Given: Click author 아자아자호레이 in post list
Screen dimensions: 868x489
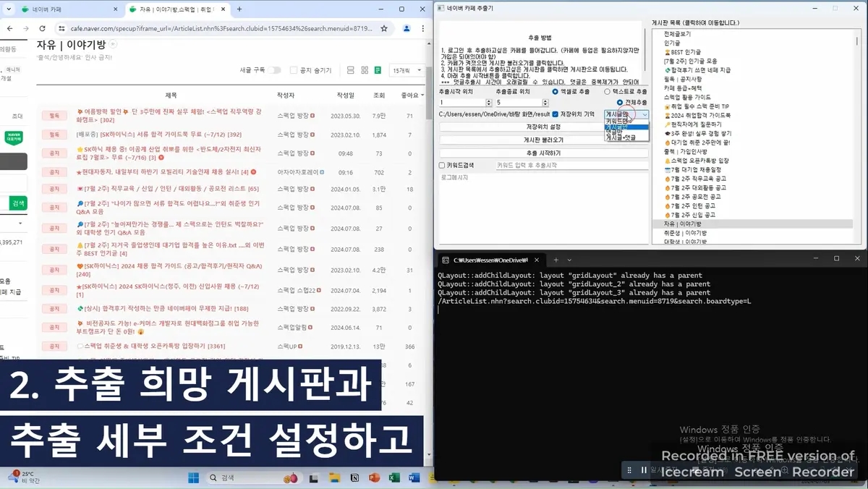Looking at the screenshot, I should coord(298,172).
